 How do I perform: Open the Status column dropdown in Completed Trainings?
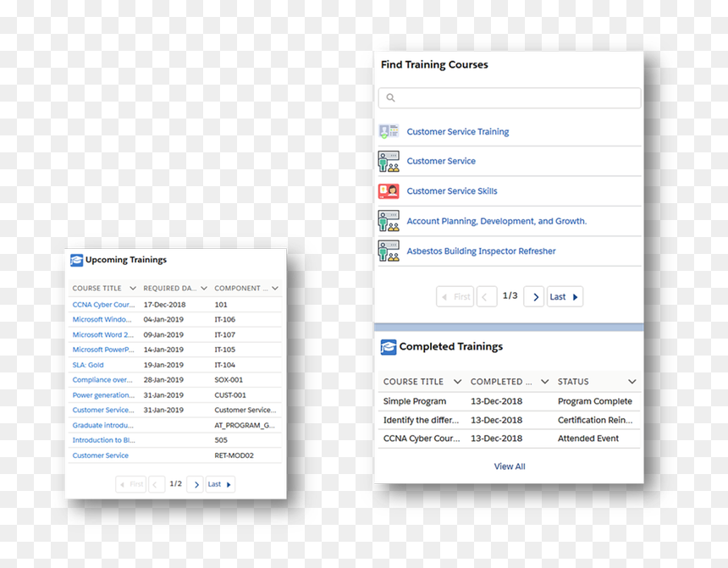point(631,381)
